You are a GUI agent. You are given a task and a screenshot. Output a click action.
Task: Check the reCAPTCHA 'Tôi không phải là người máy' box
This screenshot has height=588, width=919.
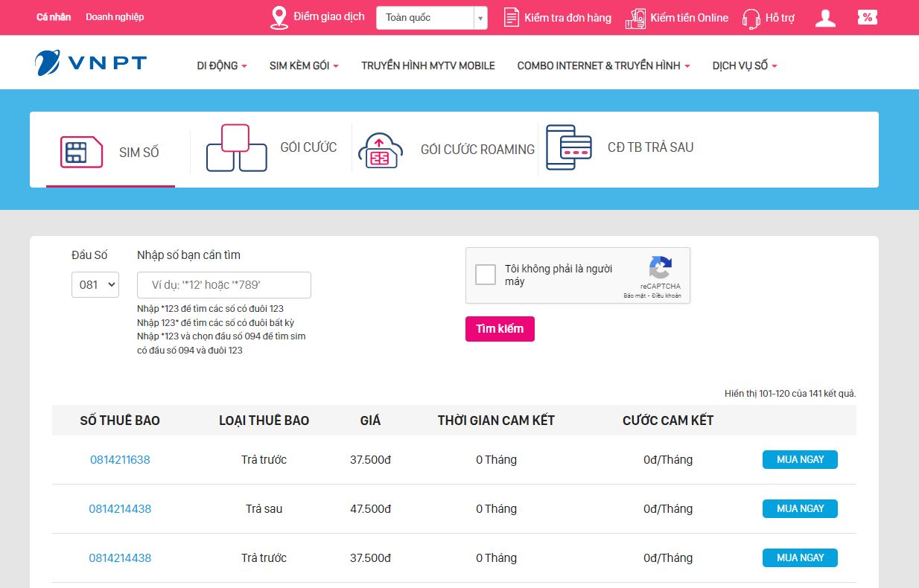[x=486, y=275]
